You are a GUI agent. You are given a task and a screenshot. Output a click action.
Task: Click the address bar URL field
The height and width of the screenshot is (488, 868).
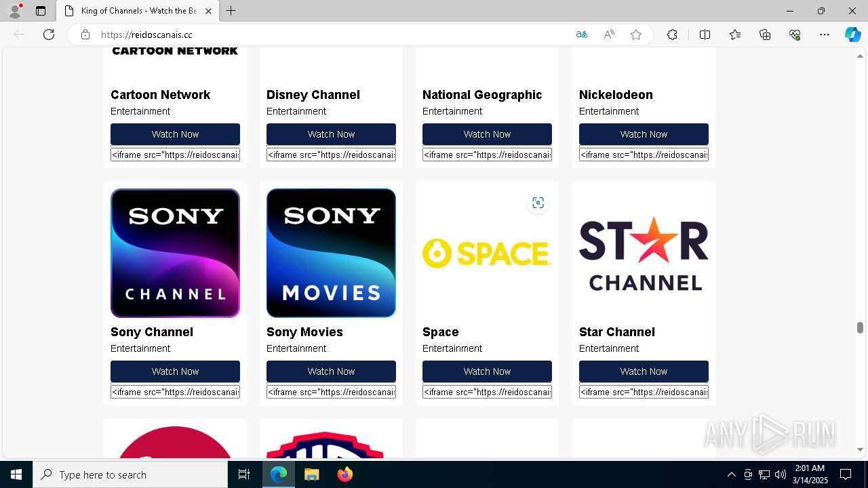(332, 35)
